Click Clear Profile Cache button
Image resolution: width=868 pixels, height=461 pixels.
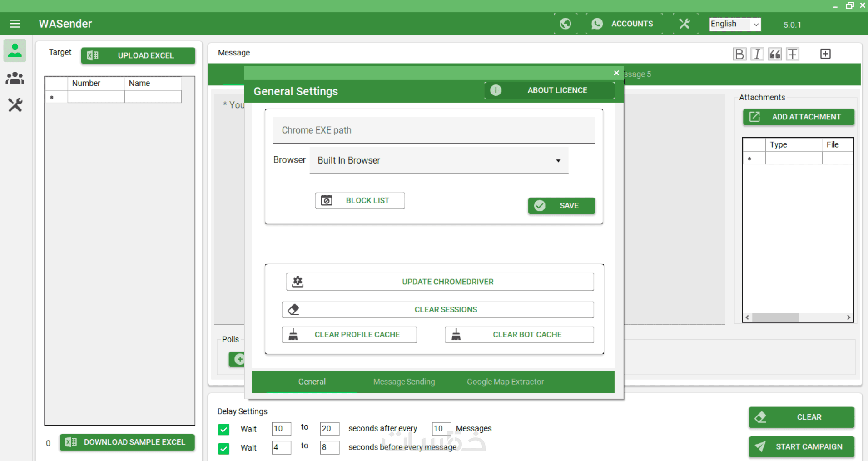pos(349,335)
